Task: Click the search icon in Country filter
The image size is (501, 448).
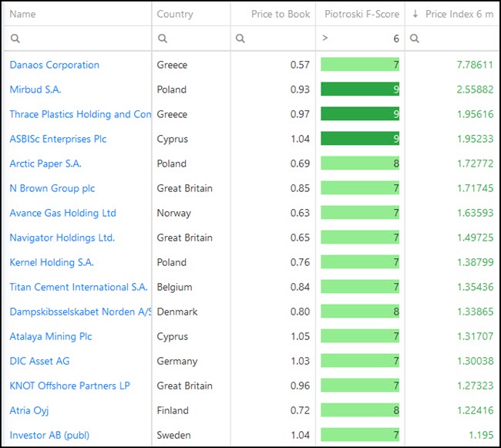Action: (x=163, y=39)
